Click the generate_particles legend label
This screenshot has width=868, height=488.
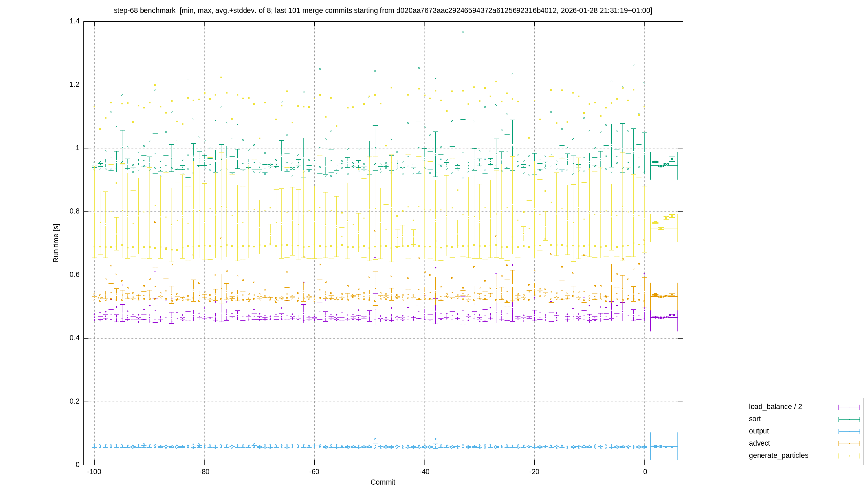[x=778, y=455]
